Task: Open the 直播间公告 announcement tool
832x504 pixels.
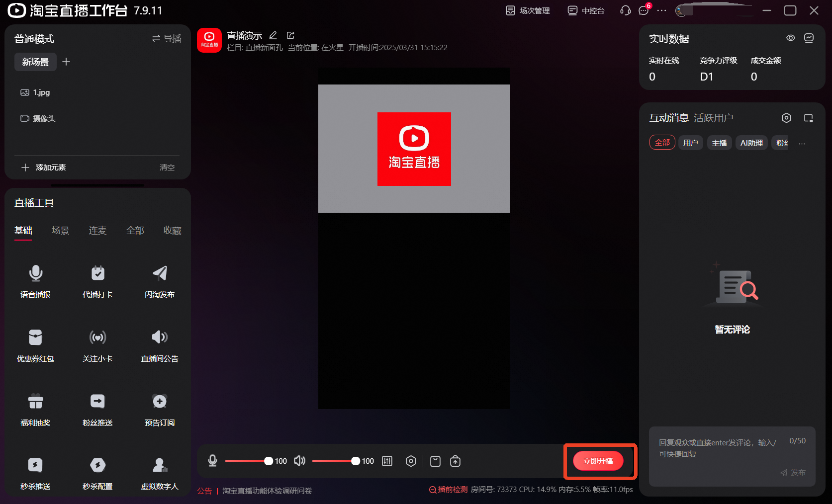Action: 160,345
